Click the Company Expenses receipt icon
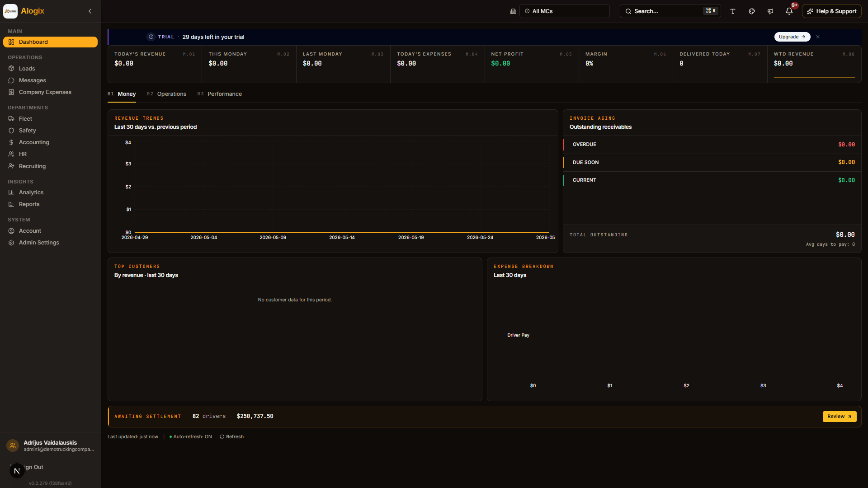This screenshot has width=868, height=488. click(x=11, y=92)
